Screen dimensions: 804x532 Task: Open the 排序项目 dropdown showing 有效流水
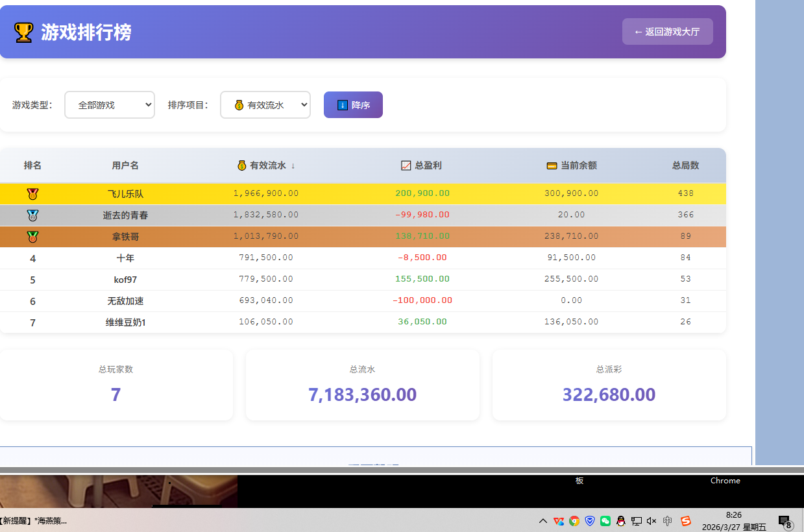(x=265, y=105)
